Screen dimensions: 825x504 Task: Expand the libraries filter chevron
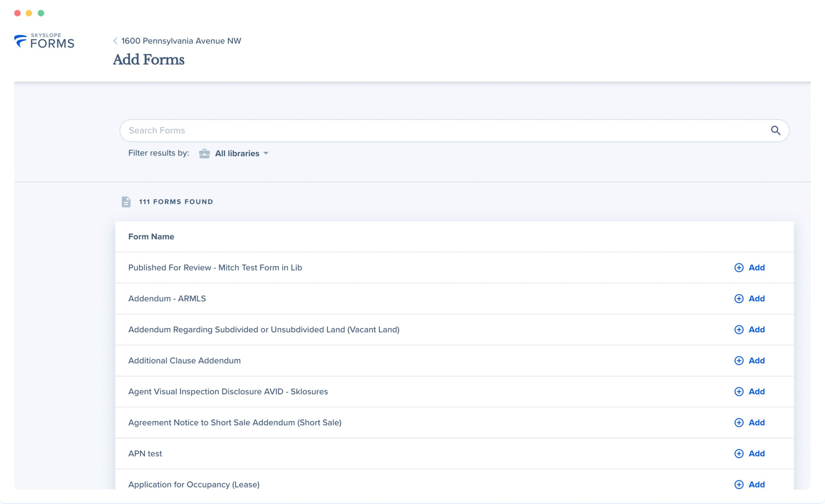tap(266, 153)
